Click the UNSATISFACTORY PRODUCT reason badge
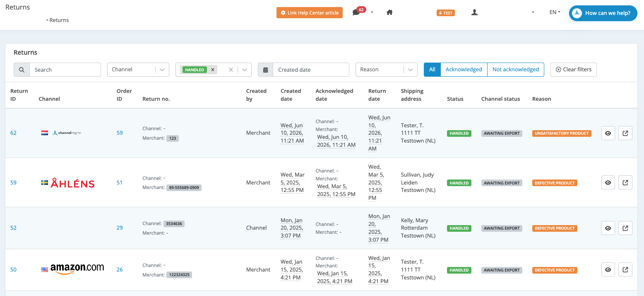This screenshot has height=296, width=644. (x=562, y=133)
